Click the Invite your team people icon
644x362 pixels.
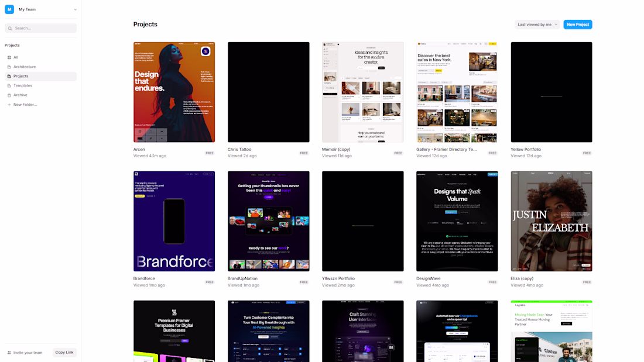[9, 353]
